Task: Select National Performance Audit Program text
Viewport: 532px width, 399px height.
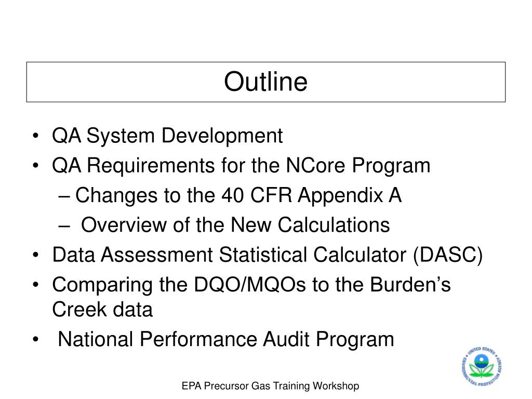Action: click(226, 340)
